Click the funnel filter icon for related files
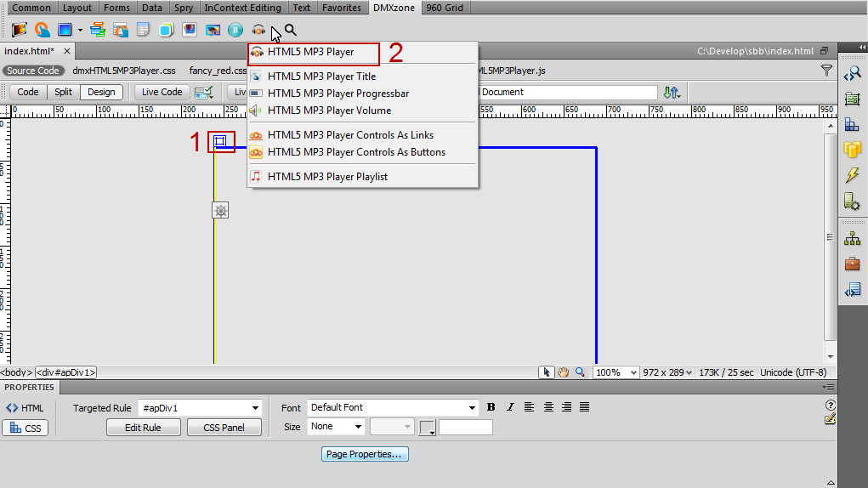This screenshot has height=488, width=868. pos(826,71)
